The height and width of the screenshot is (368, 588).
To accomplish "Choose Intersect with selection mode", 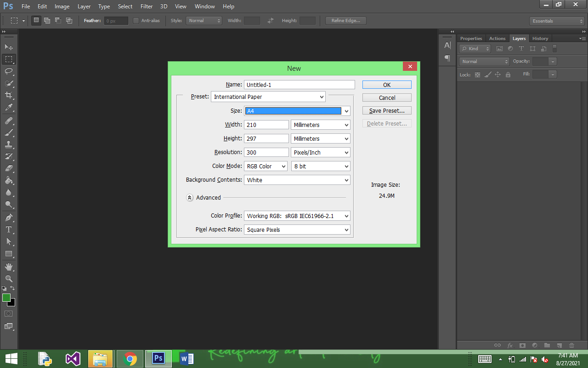I will [x=69, y=21].
